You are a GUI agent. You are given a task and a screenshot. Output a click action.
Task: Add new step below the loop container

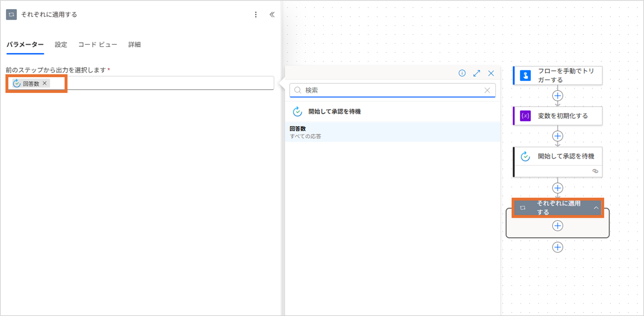click(x=558, y=247)
